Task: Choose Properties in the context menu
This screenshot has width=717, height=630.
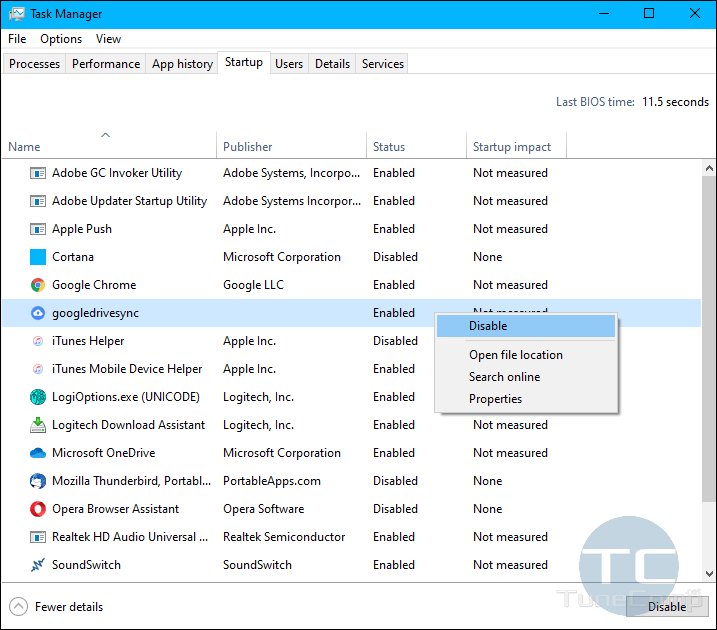Action: click(526, 399)
